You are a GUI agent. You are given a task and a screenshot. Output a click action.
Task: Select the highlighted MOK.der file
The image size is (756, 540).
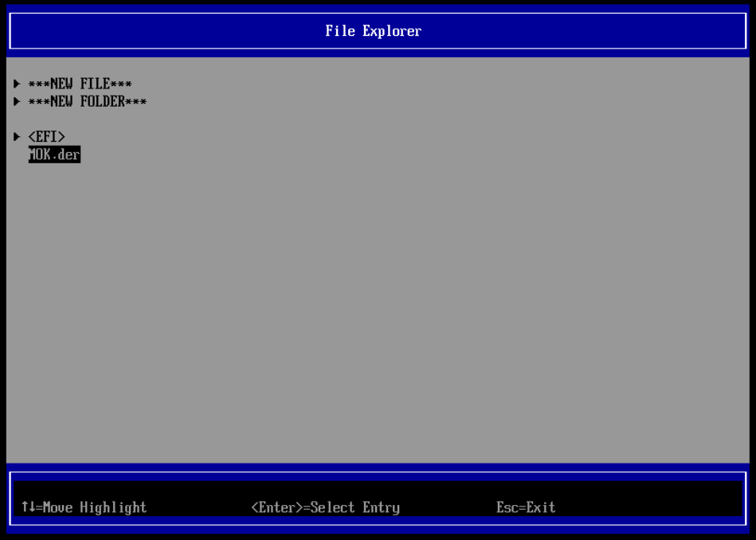(54, 155)
